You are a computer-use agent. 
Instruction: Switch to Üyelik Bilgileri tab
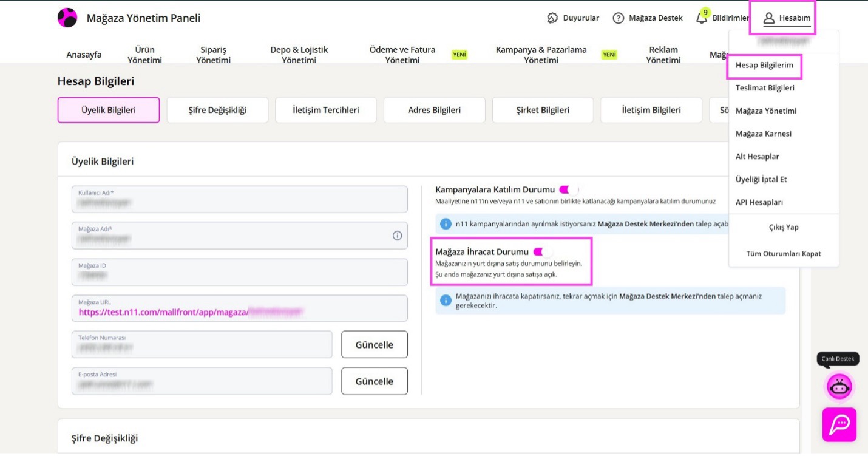(x=109, y=110)
